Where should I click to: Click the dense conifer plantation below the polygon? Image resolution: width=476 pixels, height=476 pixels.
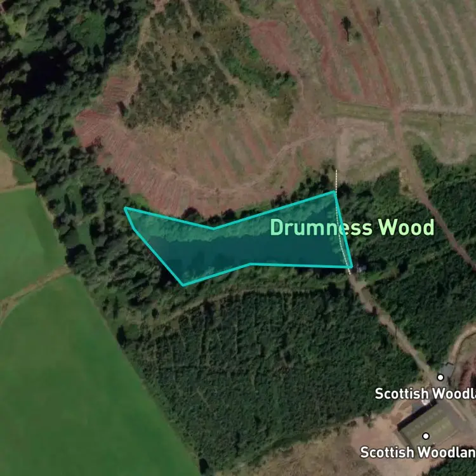pyautogui.click(x=273, y=364)
